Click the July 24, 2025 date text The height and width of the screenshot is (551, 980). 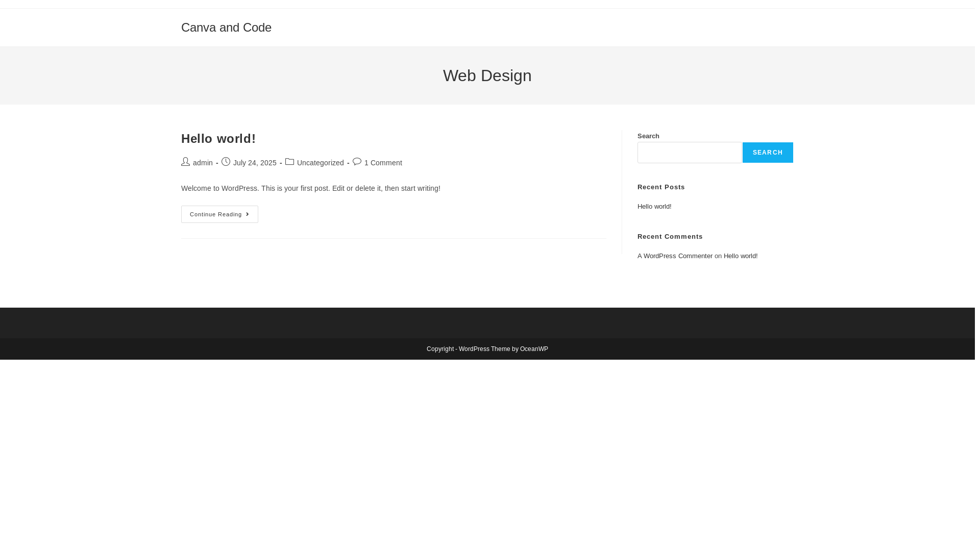tap(255, 163)
